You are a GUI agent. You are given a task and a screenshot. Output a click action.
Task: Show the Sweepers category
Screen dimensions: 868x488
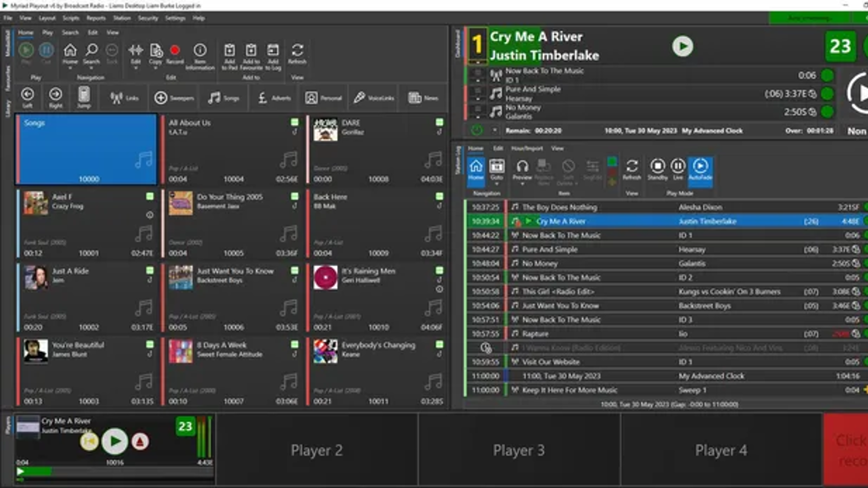(x=174, y=98)
